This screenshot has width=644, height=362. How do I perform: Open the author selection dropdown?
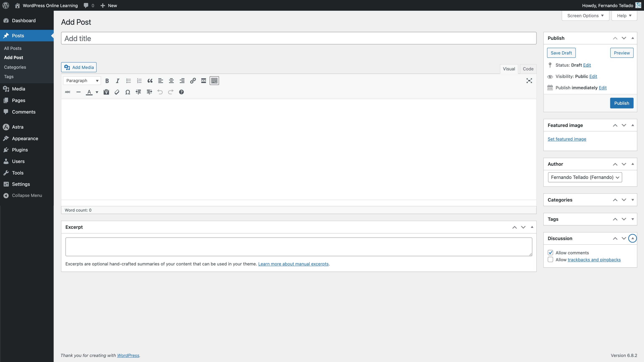point(585,177)
